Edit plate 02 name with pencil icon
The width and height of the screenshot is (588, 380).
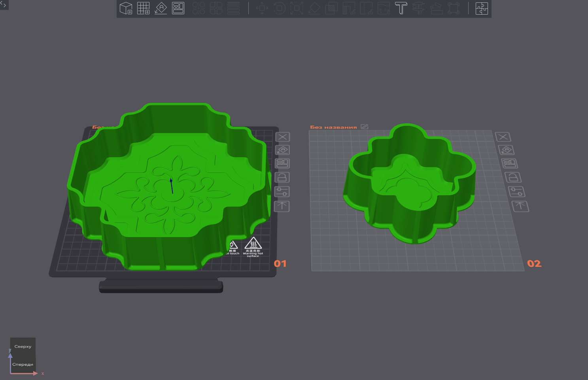pos(365,127)
